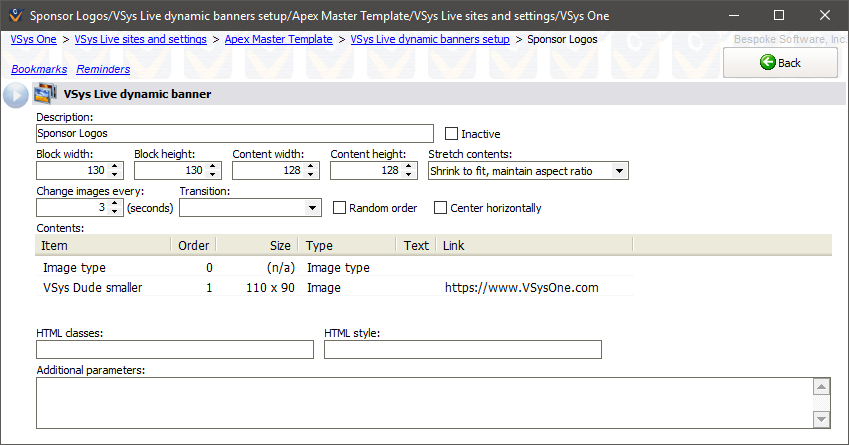849x445 pixels.
Task: Click into the HTML classes field
Action: pyautogui.click(x=175, y=349)
